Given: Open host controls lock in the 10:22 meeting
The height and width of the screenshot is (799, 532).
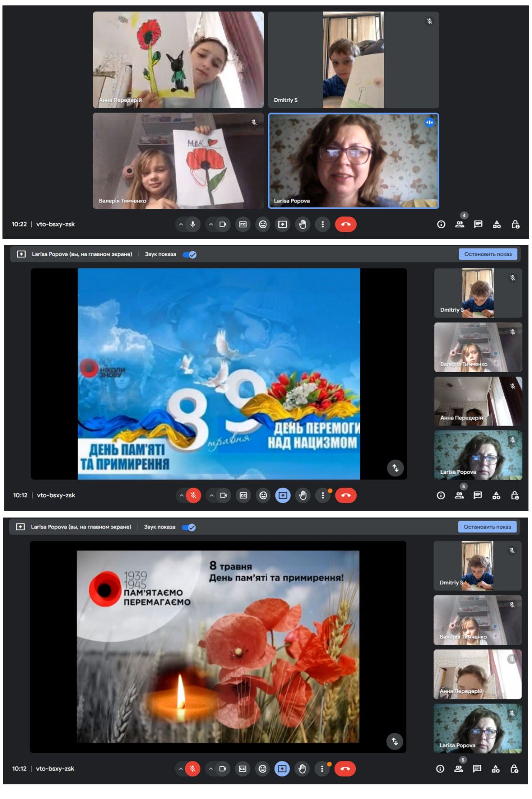Looking at the screenshot, I should (515, 224).
